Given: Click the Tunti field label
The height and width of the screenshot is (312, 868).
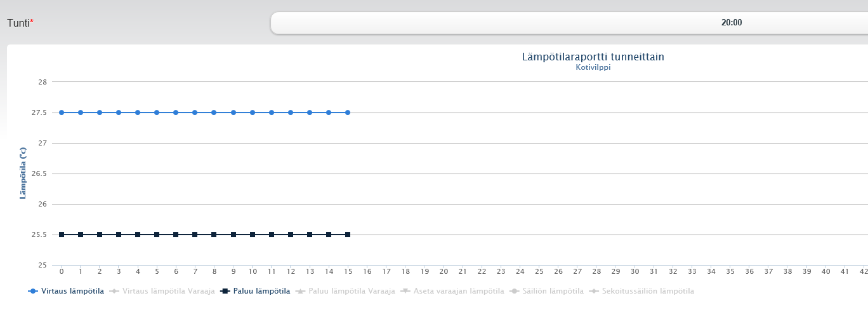Looking at the screenshot, I should click(18, 23).
